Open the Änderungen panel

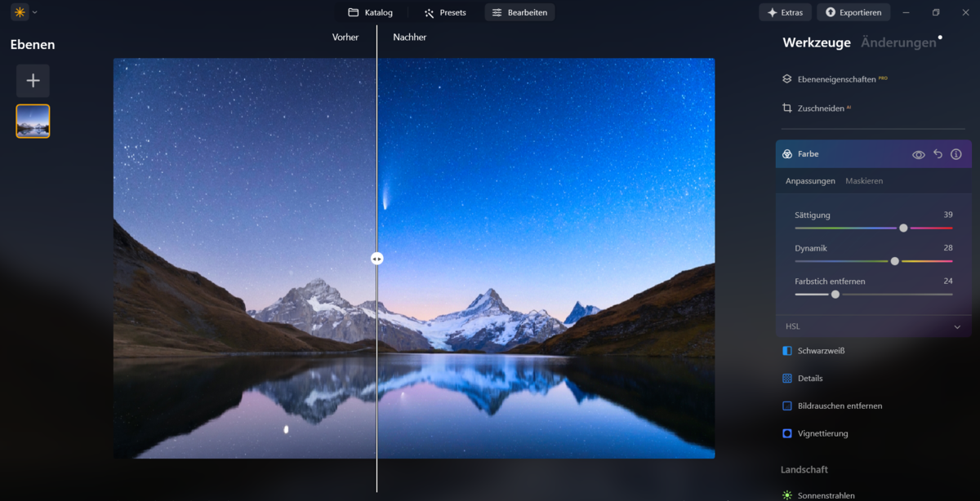tap(896, 42)
